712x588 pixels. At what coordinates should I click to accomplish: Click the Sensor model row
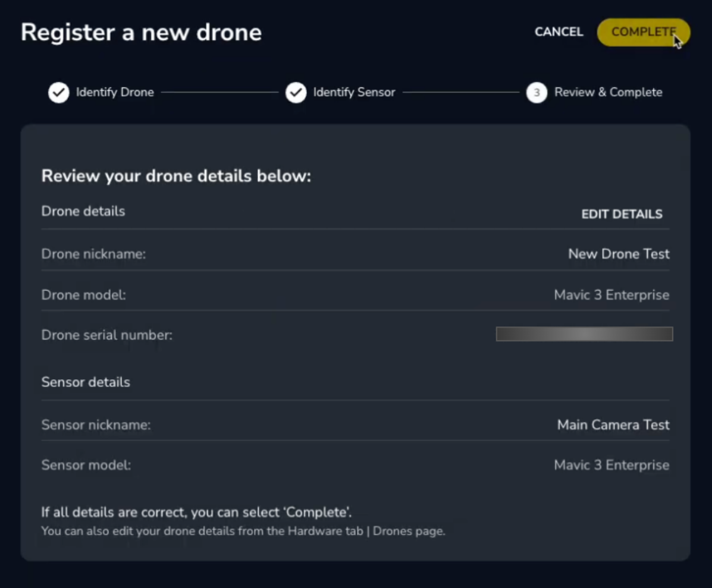[357, 465]
